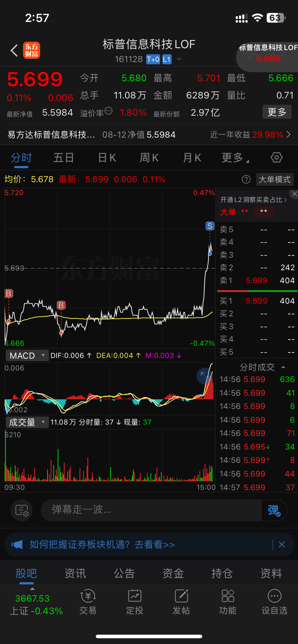The width and height of the screenshot is (298, 644).
Task: Tap the 发帖 post icon
Action: [x=181, y=602]
